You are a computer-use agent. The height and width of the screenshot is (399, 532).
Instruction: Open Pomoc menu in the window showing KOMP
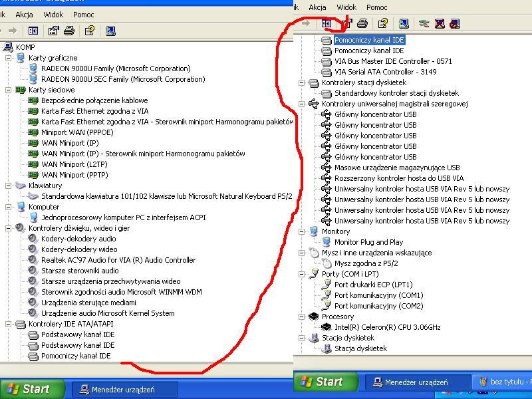pyautogui.click(x=84, y=15)
